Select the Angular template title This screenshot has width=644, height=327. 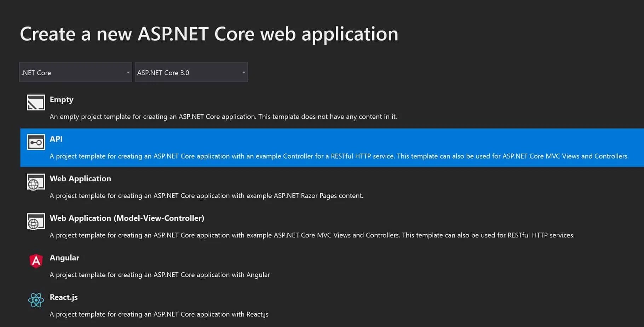pyautogui.click(x=64, y=258)
